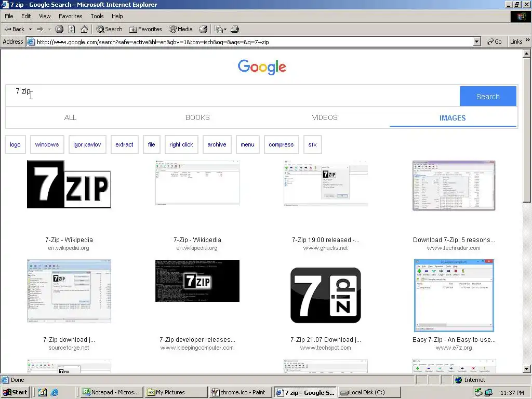532x399 pixels.
Task: Switch to My Pictures taskbar button
Action: click(x=177, y=392)
